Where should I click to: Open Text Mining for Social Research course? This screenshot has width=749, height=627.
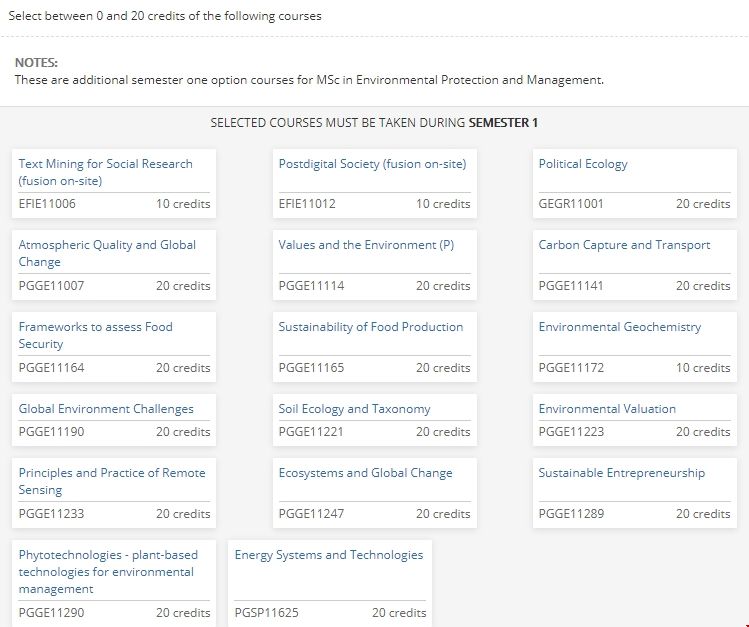tap(105, 164)
